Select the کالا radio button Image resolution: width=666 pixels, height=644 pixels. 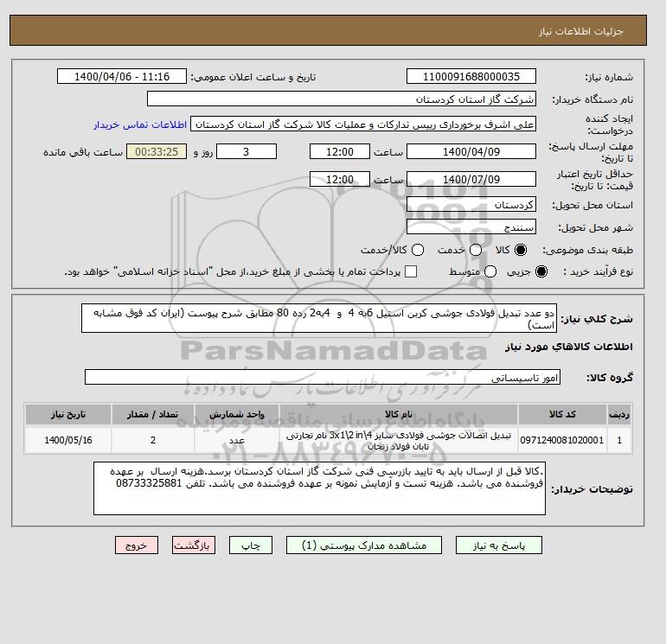pyautogui.click(x=520, y=250)
